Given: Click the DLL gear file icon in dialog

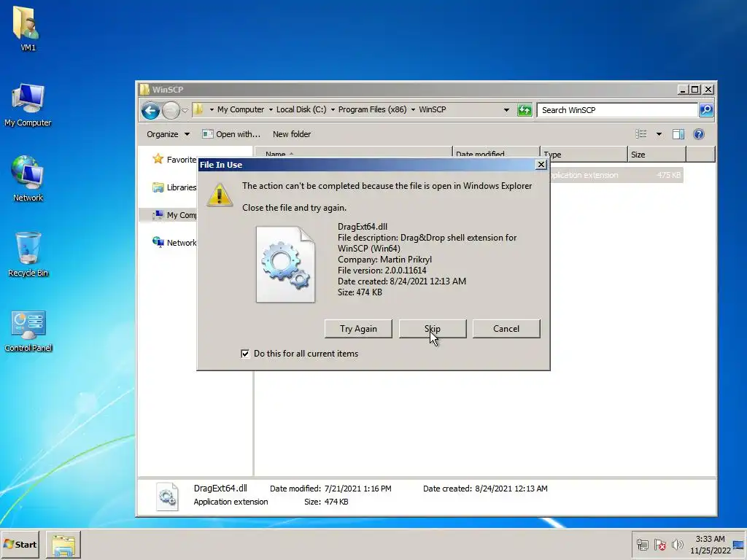Looking at the screenshot, I should (285, 264).
